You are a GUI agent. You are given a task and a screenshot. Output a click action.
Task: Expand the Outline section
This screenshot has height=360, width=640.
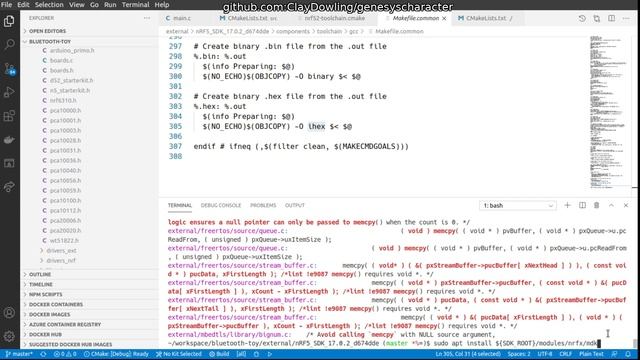pos(89,274)
